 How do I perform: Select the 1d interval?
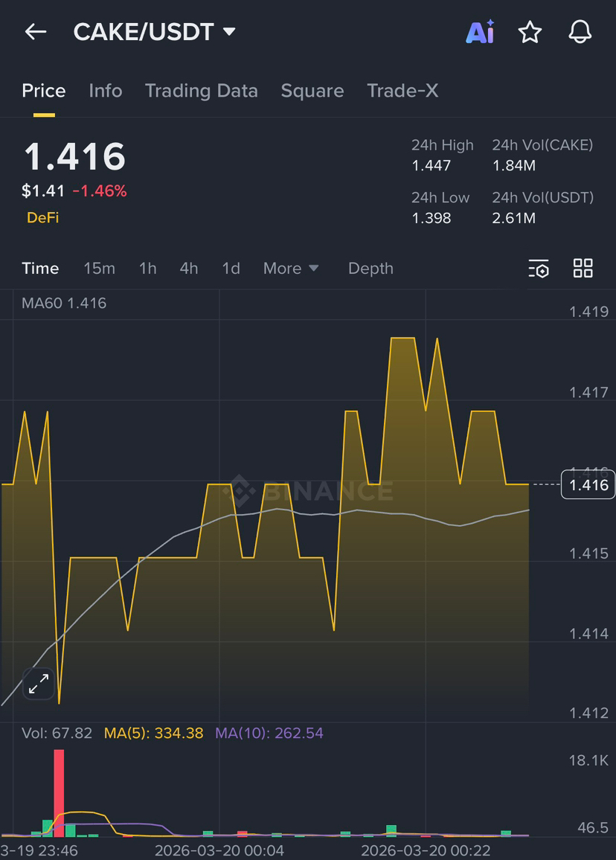[231, 269]
